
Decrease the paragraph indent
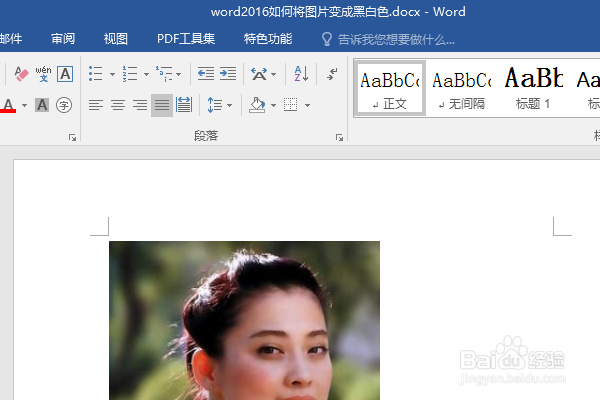206,73
